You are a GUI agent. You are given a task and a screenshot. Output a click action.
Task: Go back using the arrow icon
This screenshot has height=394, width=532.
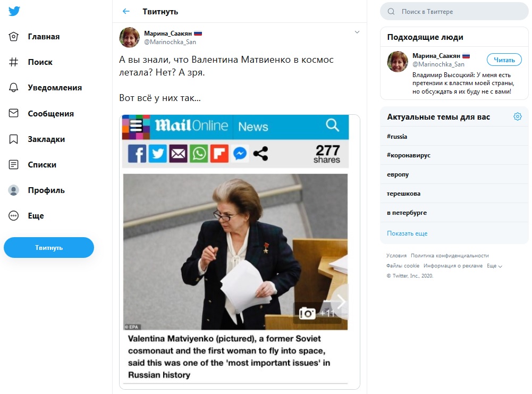(126, 11)
